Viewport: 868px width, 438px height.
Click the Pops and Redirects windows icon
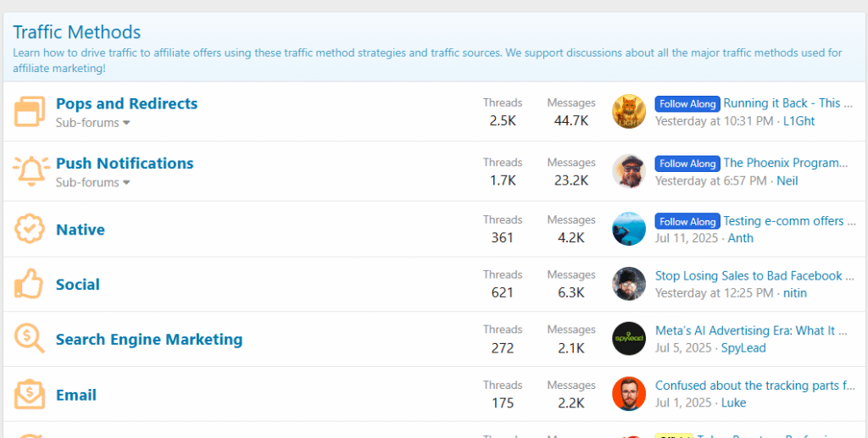[30, 111]
